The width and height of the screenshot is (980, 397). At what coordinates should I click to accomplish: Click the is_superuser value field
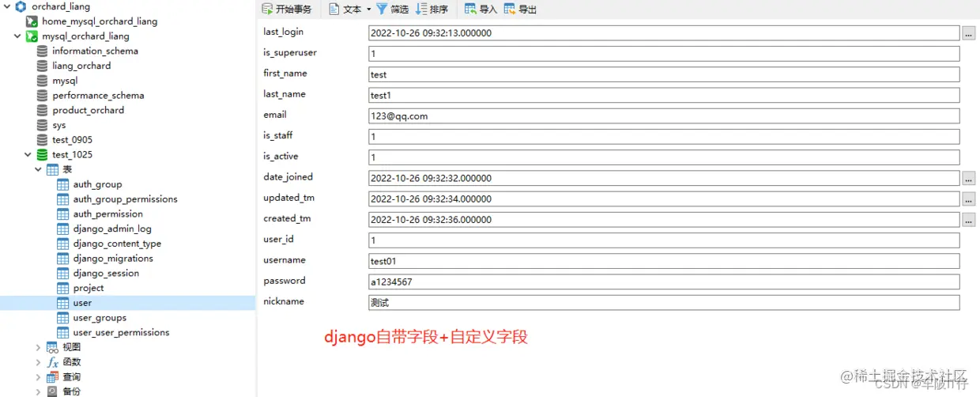(664, 54)
